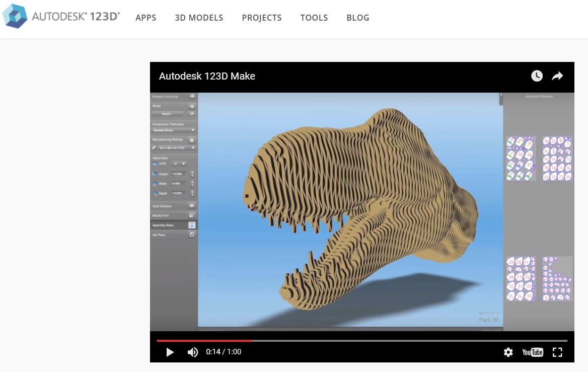Open the video settings gear

508,352
